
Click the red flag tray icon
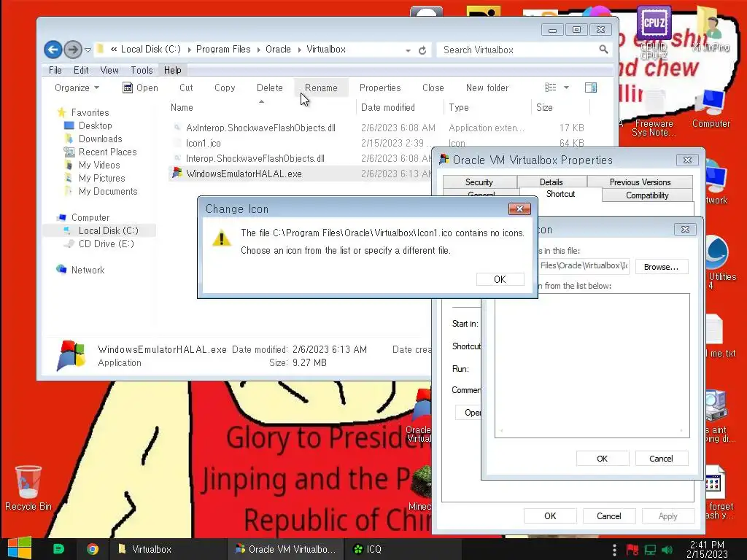tap(632, 550)
